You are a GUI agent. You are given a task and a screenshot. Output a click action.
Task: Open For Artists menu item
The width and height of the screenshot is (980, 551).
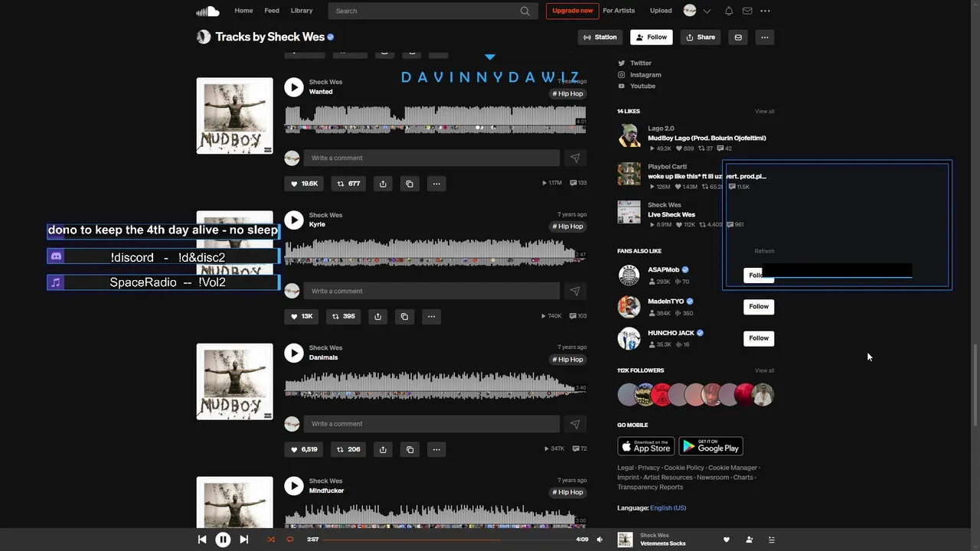[619, 11]
